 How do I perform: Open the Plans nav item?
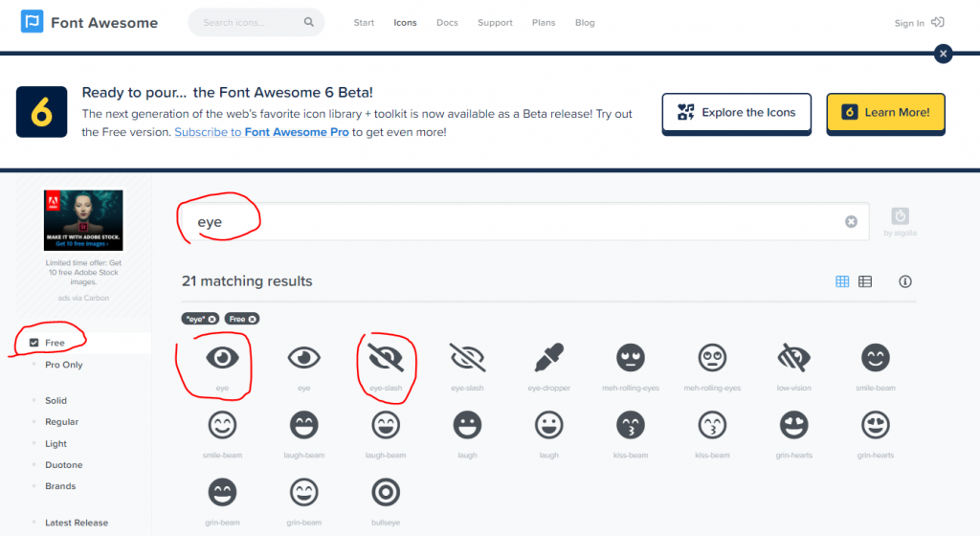[x=544, y=22]
